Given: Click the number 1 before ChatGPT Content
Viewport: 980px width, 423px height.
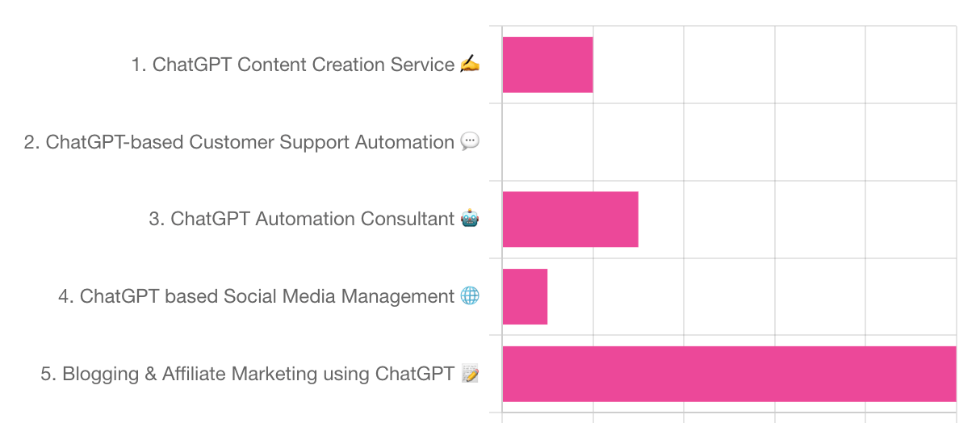Looking at the screenshot, I should (137, 65).
